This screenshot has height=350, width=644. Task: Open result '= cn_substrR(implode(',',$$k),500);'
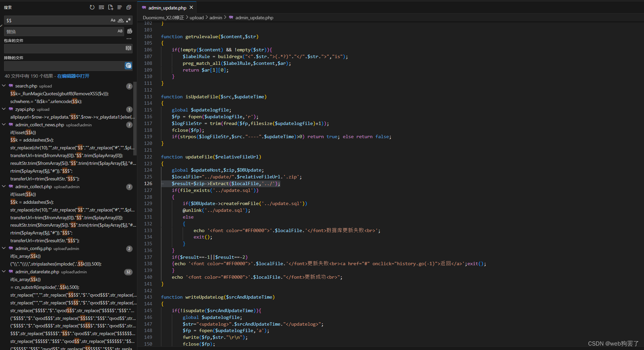coord(45,287)
